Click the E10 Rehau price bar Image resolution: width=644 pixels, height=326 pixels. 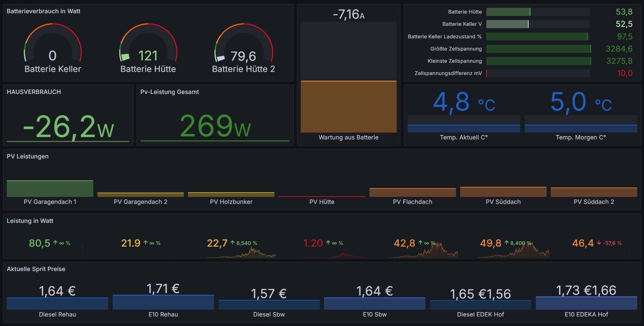pos(163,302)
